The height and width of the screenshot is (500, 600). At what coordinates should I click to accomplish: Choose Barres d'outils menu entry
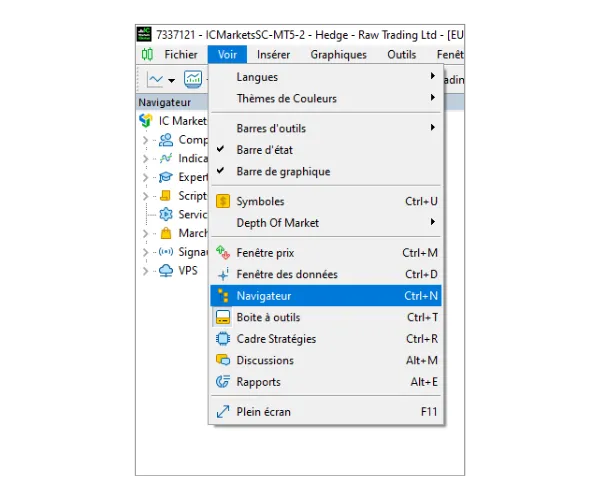326,128
